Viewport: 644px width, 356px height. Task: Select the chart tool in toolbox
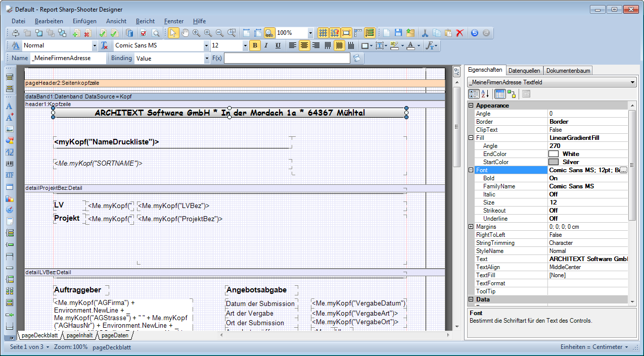9,198
